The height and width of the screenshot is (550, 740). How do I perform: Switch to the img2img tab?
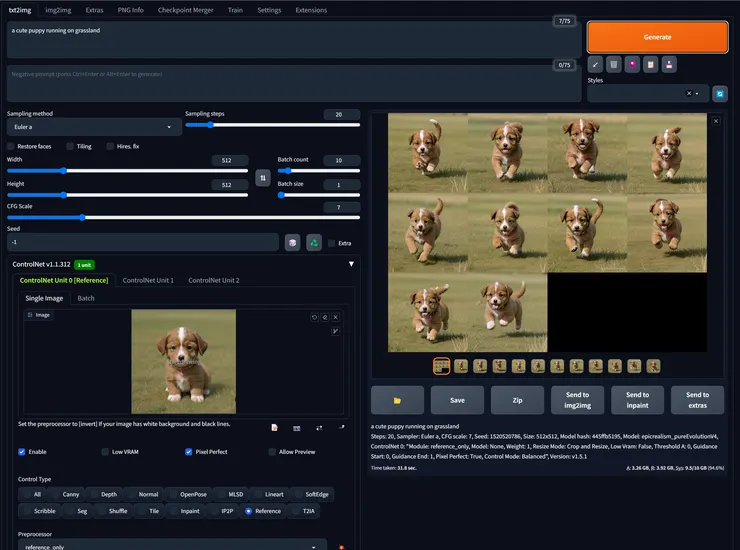tap(58, 10)
